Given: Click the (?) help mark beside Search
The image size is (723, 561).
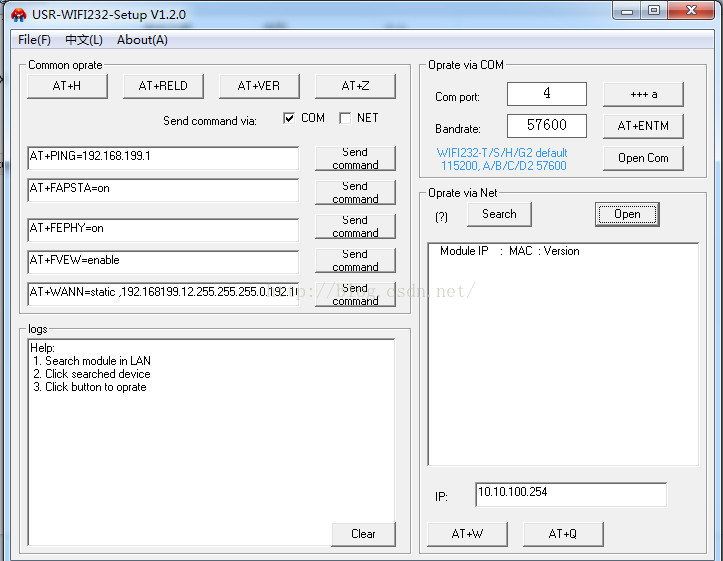Looking at the screenshot, I should [441, 217].
